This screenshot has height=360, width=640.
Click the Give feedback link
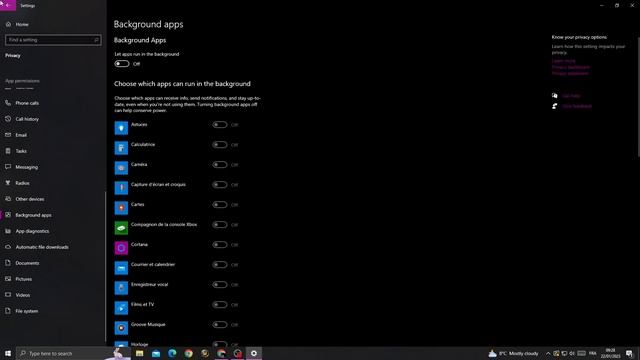pos(577,106)
